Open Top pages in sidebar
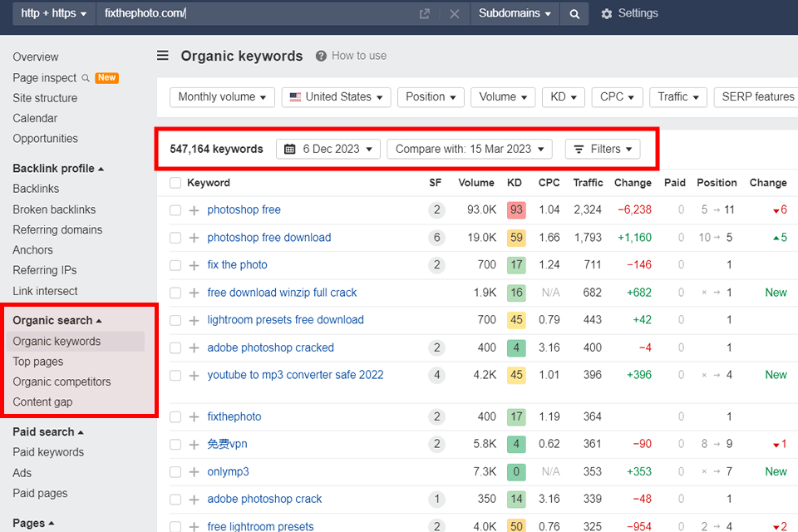This screenshot has width=798, height=532. point(38,362)
